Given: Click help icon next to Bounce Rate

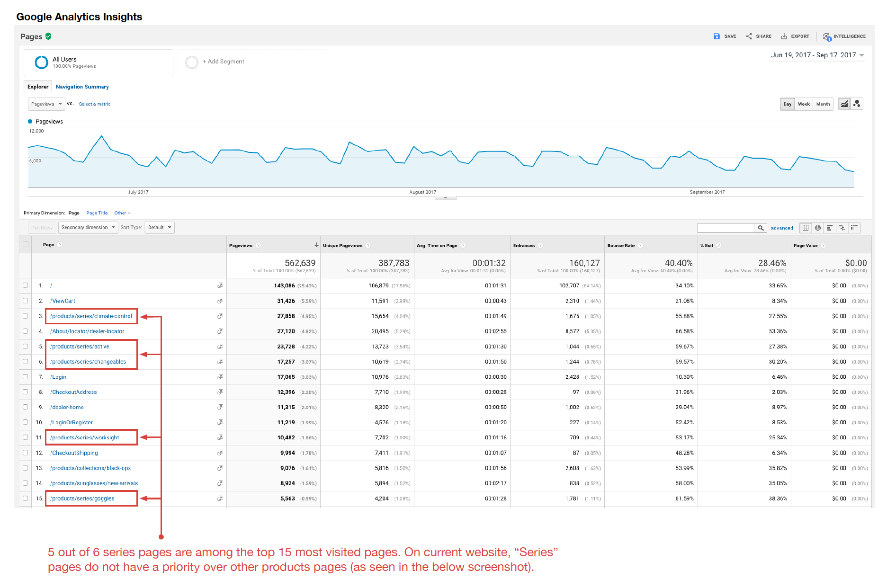Looking at the screenshot, I should (x=640, y=245).
